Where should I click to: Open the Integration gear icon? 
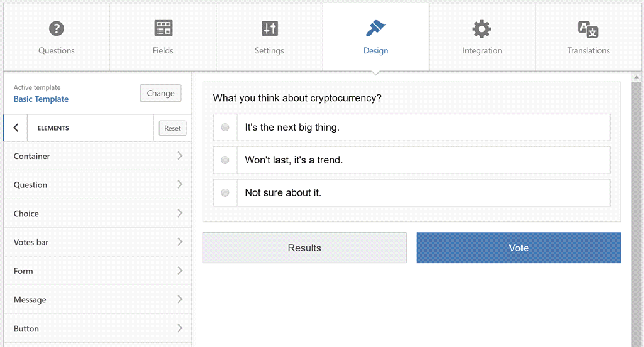[482, 29]
